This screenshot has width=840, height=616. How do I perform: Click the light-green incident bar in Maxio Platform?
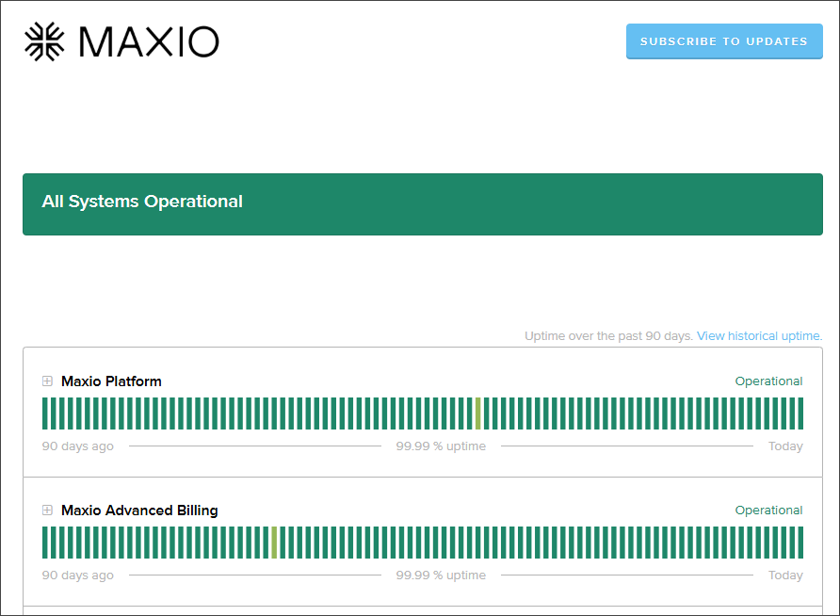pos(478,413)
